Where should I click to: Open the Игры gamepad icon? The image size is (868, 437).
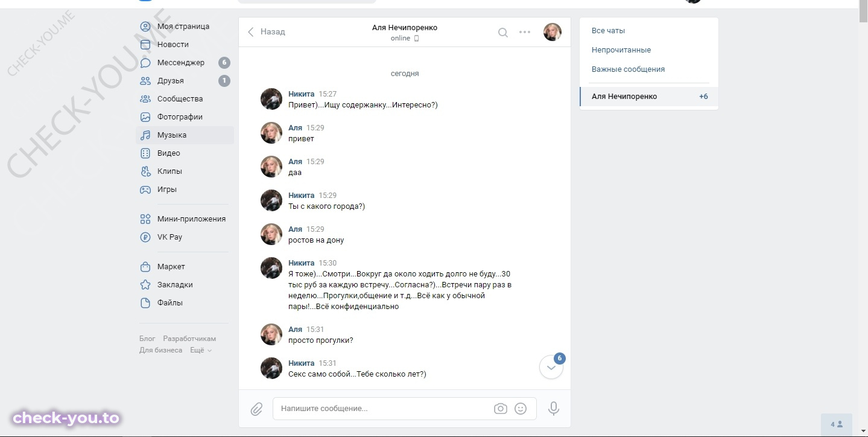(x=145, y=190)
